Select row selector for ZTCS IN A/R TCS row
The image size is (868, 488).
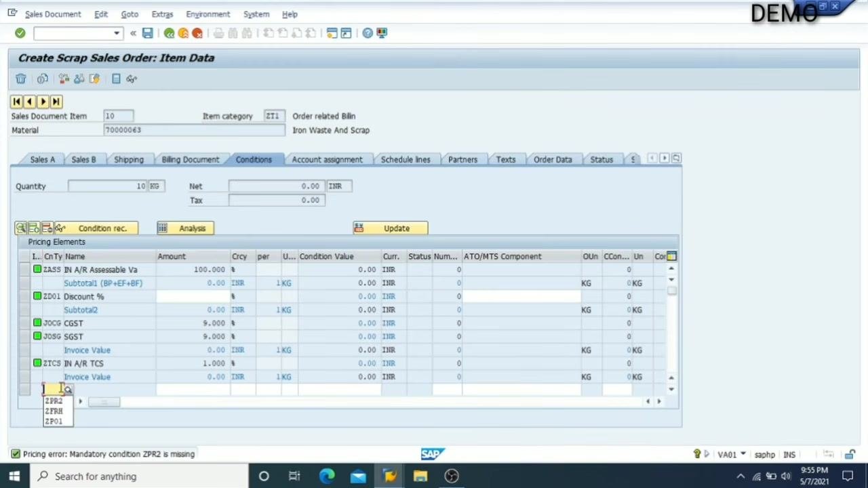coord(25,363)
